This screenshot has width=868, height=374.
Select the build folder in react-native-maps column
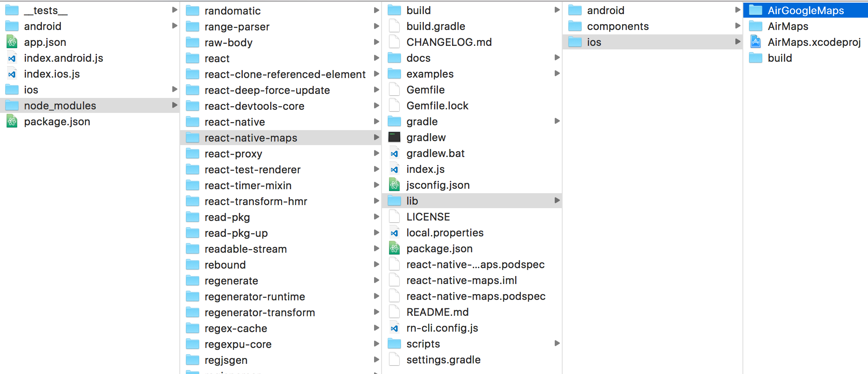pyautogui.click(x=472, y=10)
